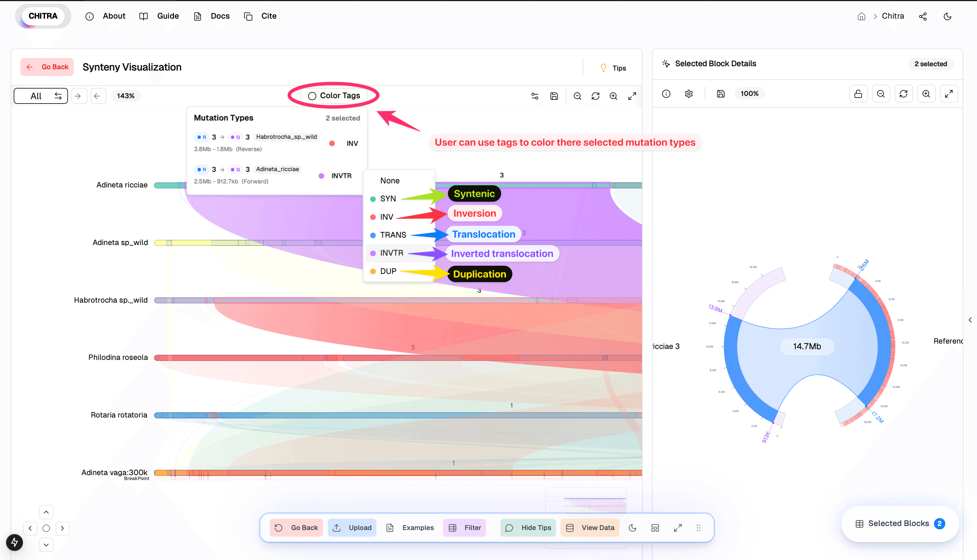Open gear settings in Selected Block Details
Screen dimensions: 977x560
[689, 94]
